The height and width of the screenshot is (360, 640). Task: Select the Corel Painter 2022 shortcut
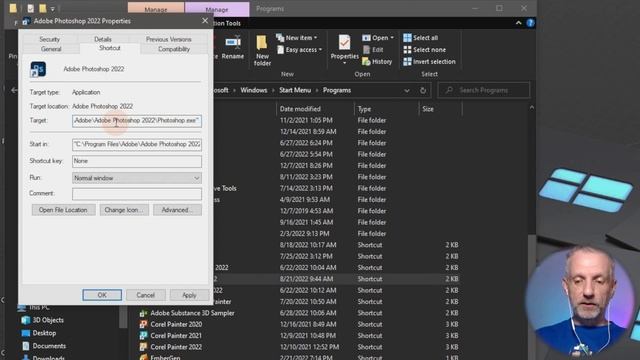[176, 347]
